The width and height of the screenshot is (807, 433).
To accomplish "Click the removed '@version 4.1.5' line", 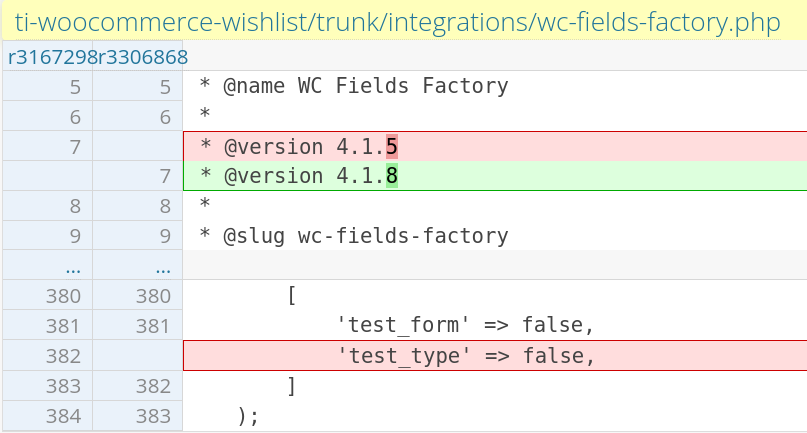I will (298, 147).
